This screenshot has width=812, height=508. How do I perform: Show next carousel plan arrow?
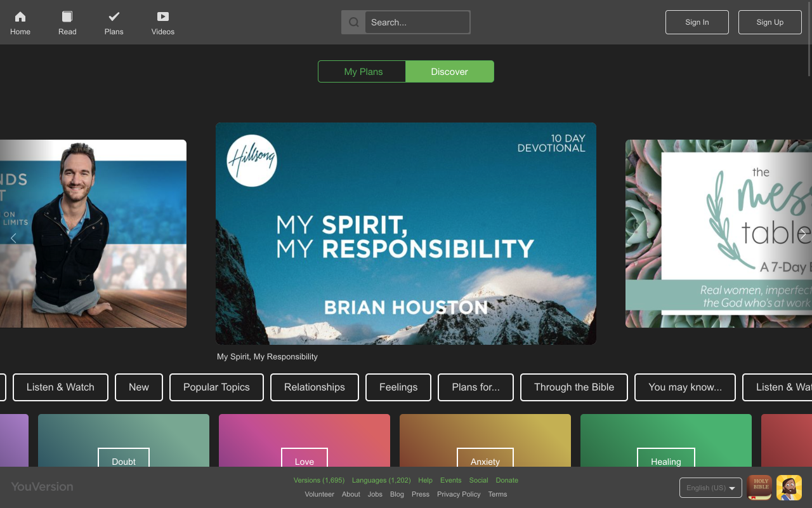coord(803,234)
